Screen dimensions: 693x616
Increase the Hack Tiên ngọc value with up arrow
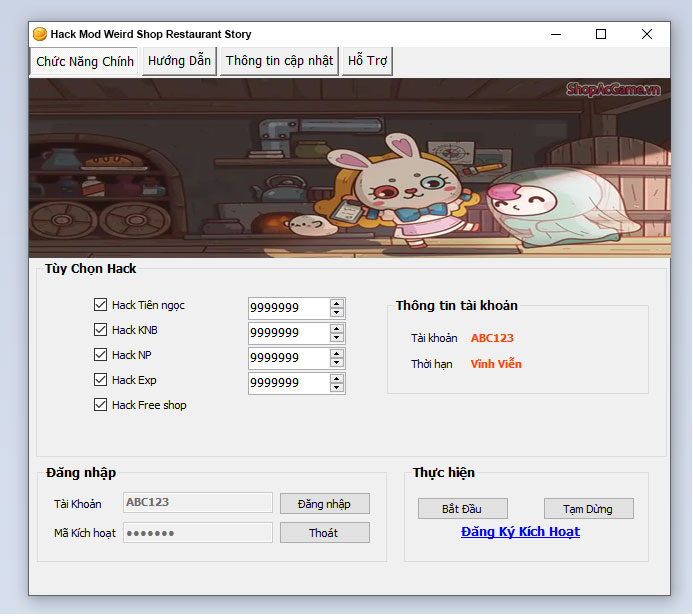click(337, 304)
